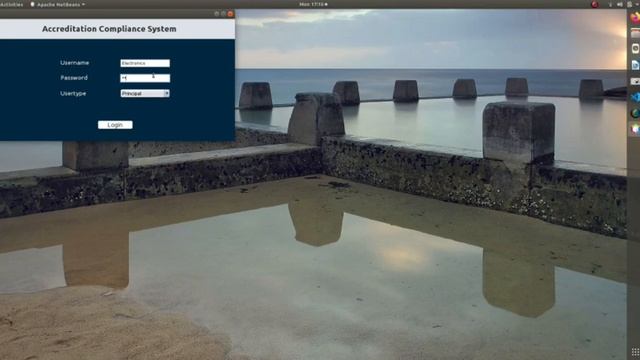
Task: Open the Usertype dropdown showing Principal
Action: point(145,93)
